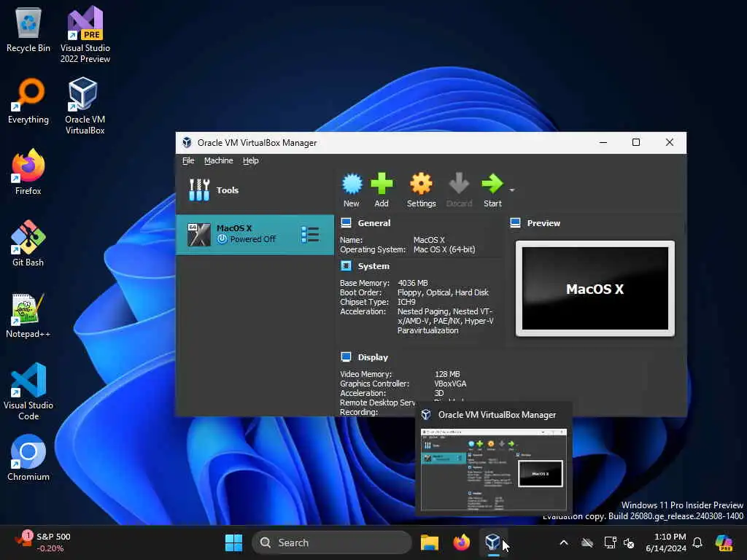Expand the Start button dropdown arrow
This screenshot has height=560, width=747.
511,190
